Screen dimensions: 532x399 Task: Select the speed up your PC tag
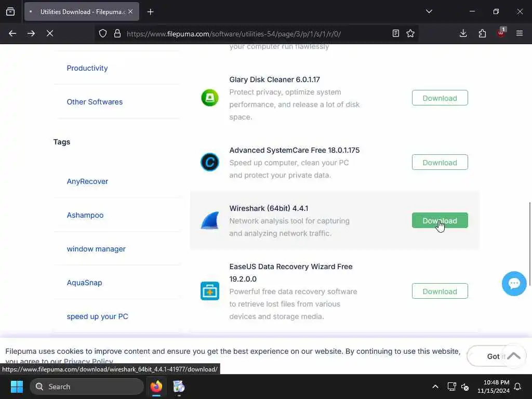click(97, 316)
